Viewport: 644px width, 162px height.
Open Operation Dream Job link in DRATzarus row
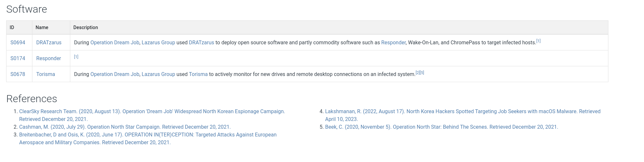(x=115, y=42)
